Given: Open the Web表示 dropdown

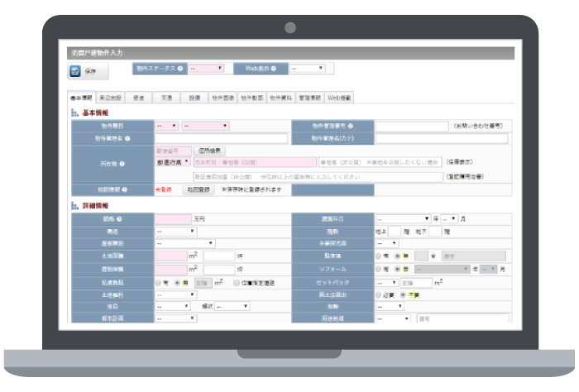Looking at the screenshot, I should [307, 69].
